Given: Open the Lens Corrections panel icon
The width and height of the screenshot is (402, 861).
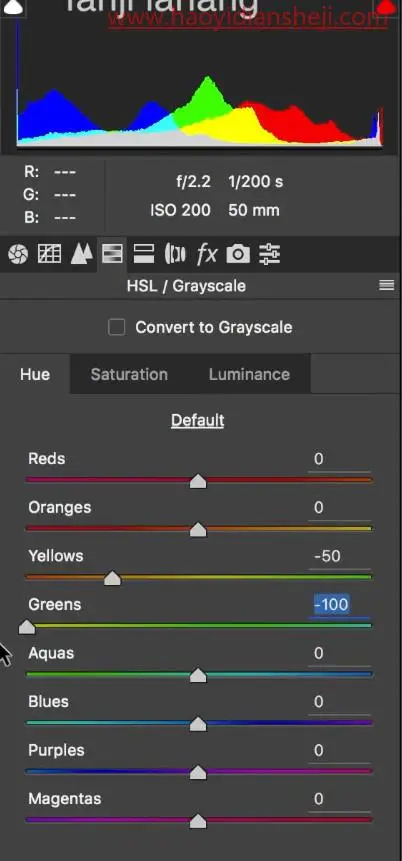Looking at the screenshot, I should [175, 254].
